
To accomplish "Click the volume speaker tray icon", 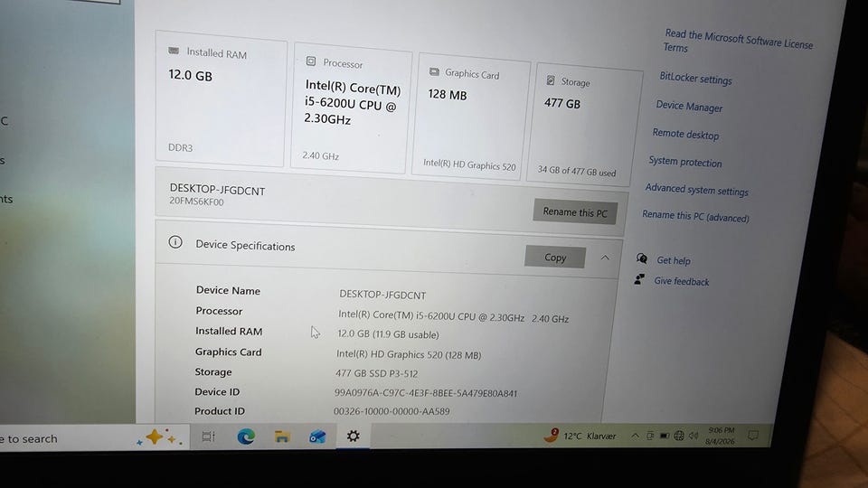I will pos(693,436).
